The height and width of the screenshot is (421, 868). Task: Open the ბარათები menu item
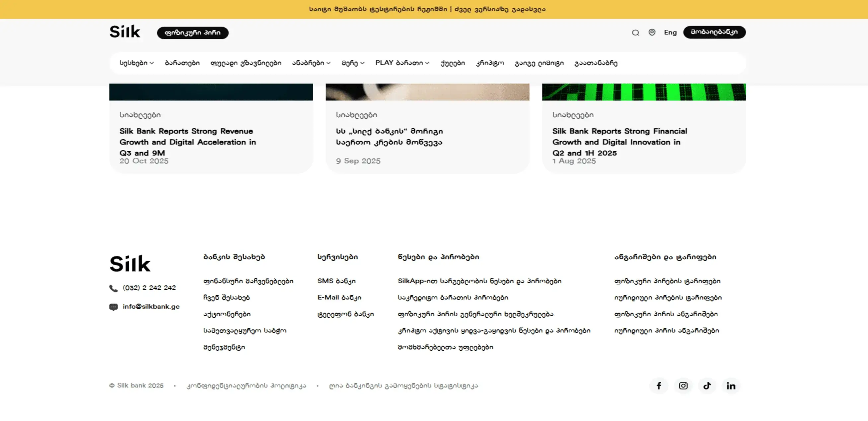point(182,63)
